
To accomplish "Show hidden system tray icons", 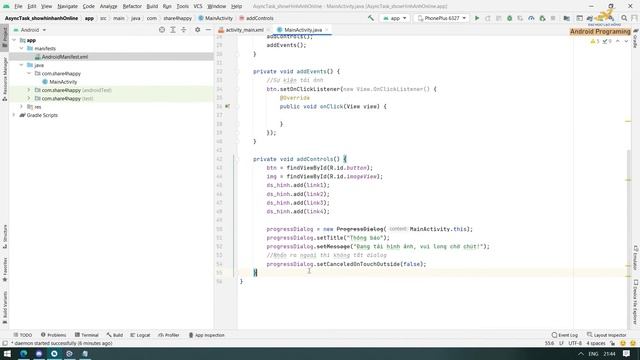I will pyautogui.click(x=581, y=353).
